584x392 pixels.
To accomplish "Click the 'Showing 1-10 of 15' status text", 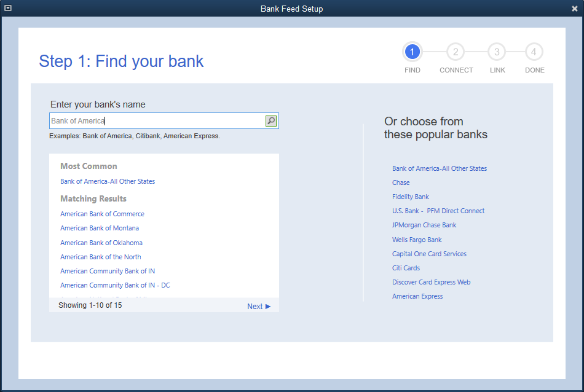I will point(90,305).
